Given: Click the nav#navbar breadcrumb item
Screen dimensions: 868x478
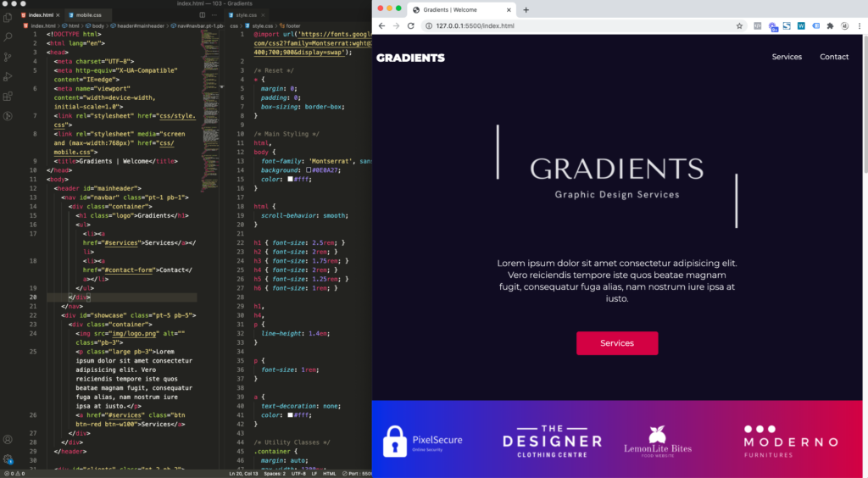Looking at the screenshot, I should (x=197, y=25).
